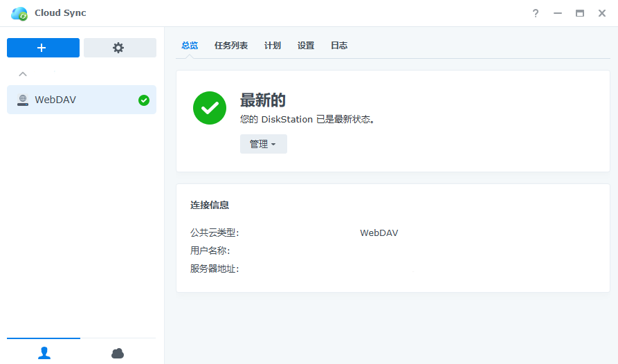Screen dimensions: 618x364
Task: Switch to the 任务列表 tab
Action: pos(231,46)
